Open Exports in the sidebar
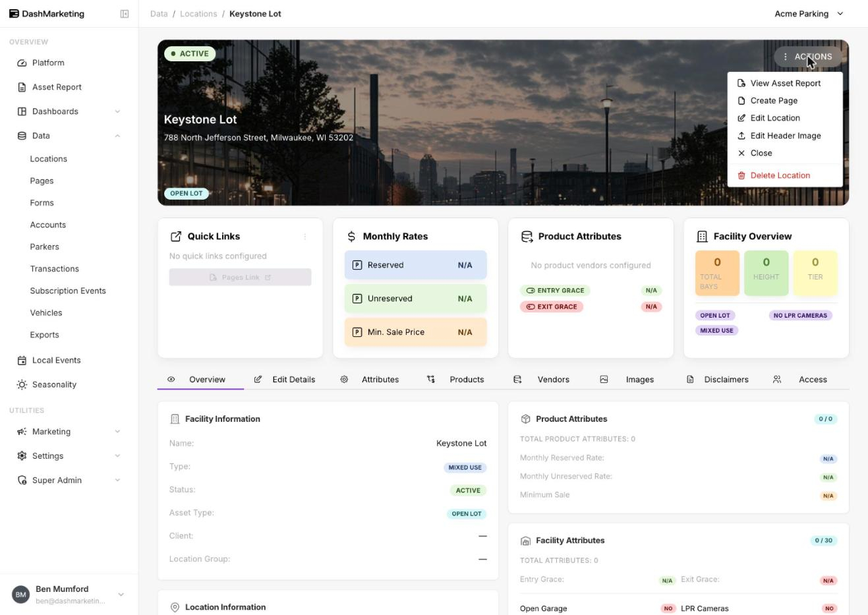Screen dimensions: 868x615 pyautogui.click(x=44, y=335)
